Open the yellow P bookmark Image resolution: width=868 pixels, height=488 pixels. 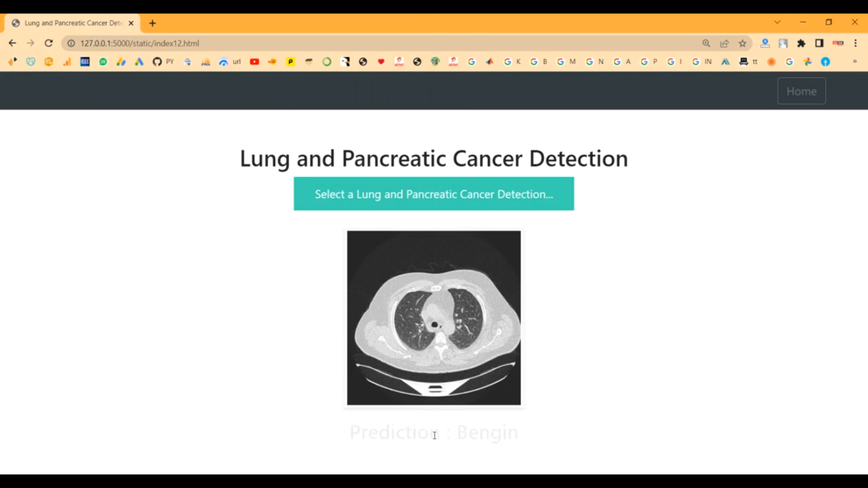tap(290, 62)
